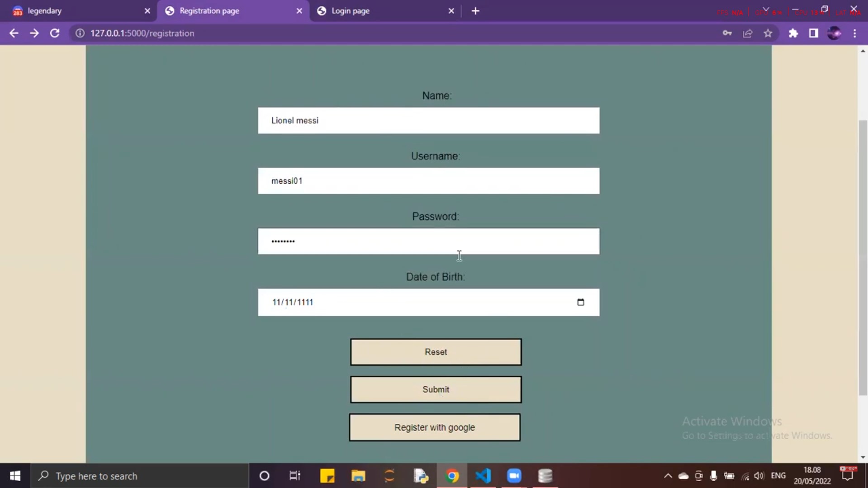Image resolution: width=868 pixels, height=488 pixels.
Task: Open the Chrome extensions puzzle icon
Action: pos(794,33)
